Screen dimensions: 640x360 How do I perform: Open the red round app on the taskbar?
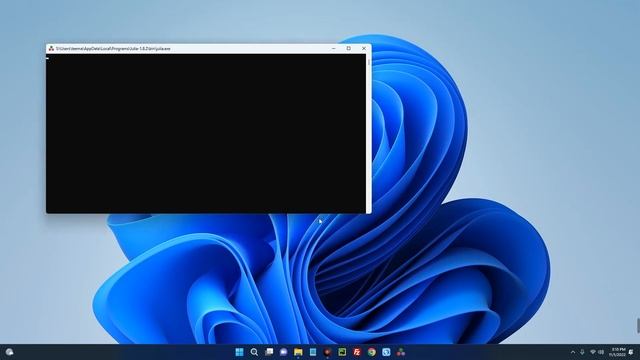(328, 352)
